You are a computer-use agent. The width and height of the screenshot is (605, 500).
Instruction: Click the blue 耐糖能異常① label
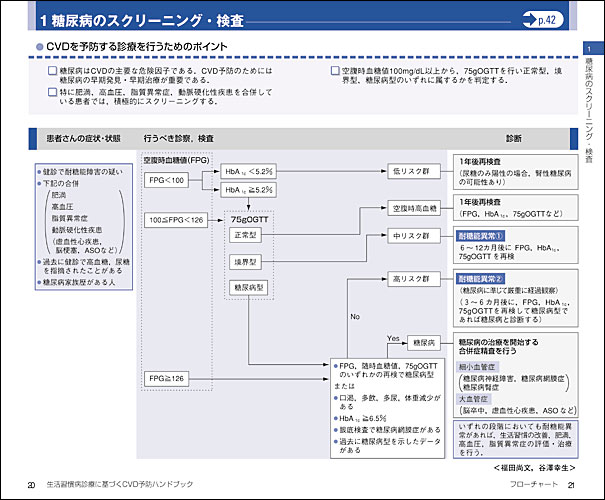tap(481, 235)
